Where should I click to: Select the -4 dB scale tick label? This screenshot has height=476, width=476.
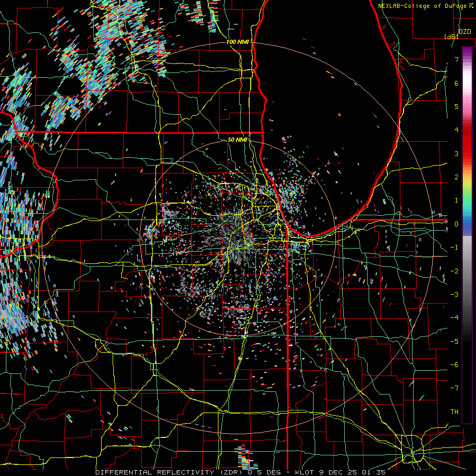coord(454,318)
